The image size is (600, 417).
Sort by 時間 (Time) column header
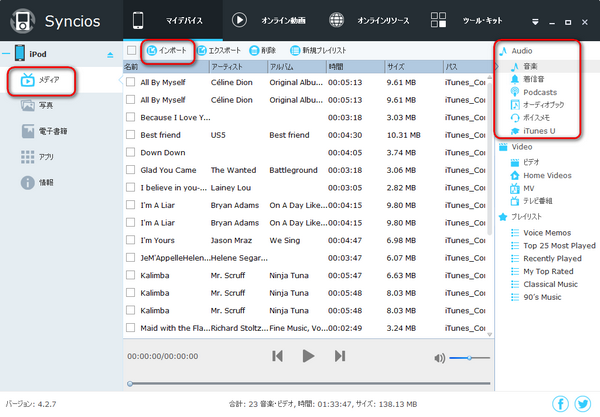(x=356, y=67)
